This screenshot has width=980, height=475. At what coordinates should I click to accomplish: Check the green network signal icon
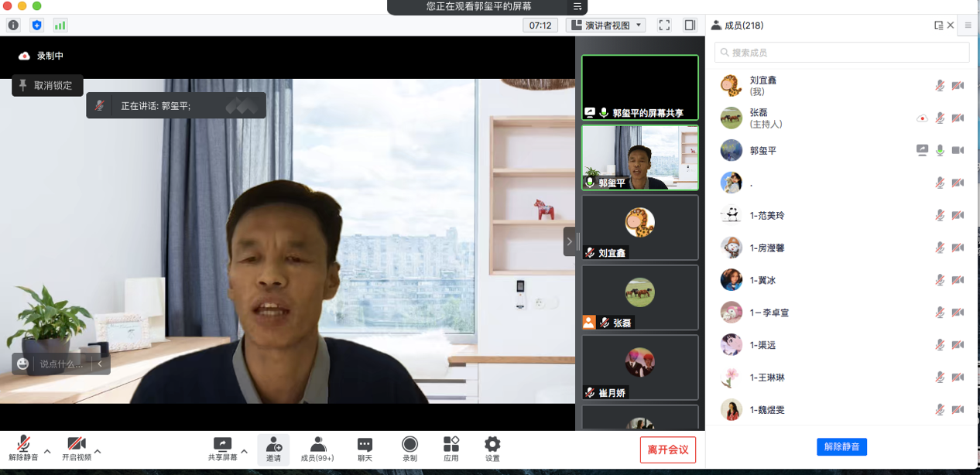tap(60, 26)
